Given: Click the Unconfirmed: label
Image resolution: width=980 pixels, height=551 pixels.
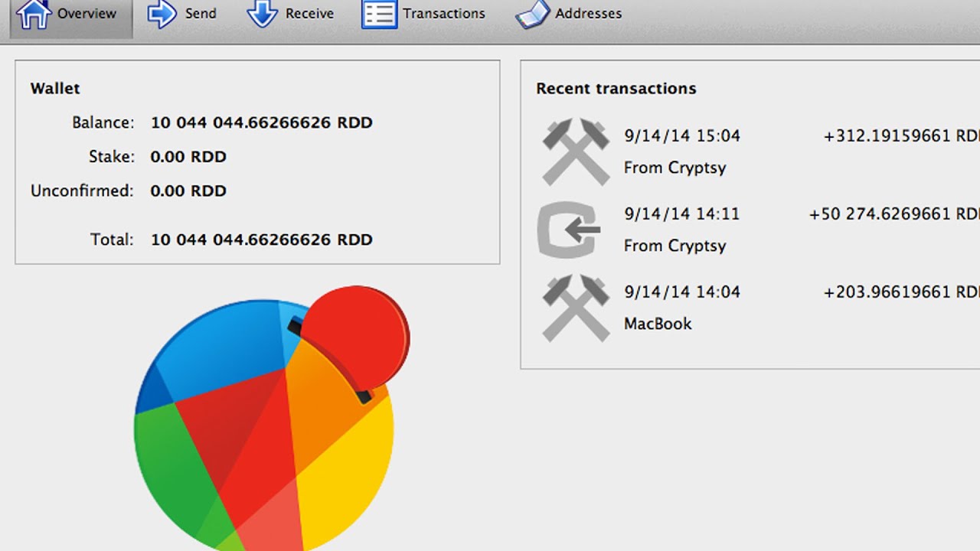Looking at the screenshot, I should pyautogui.click(x=82, y=191).
